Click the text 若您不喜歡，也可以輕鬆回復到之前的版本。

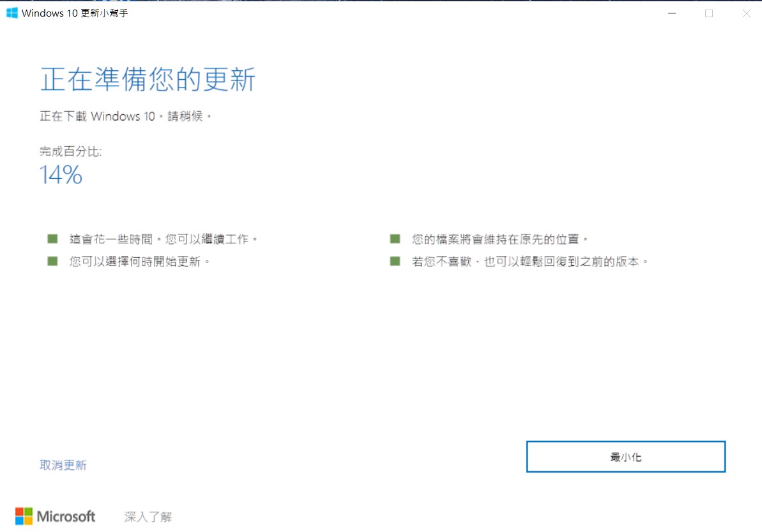[530, 261]
